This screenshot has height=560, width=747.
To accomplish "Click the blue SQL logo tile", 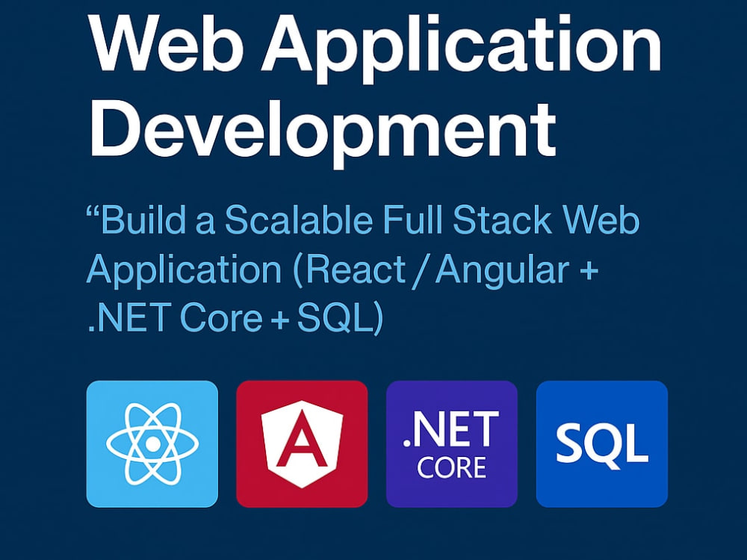I will pyautogui.click(x=601, y=444).
